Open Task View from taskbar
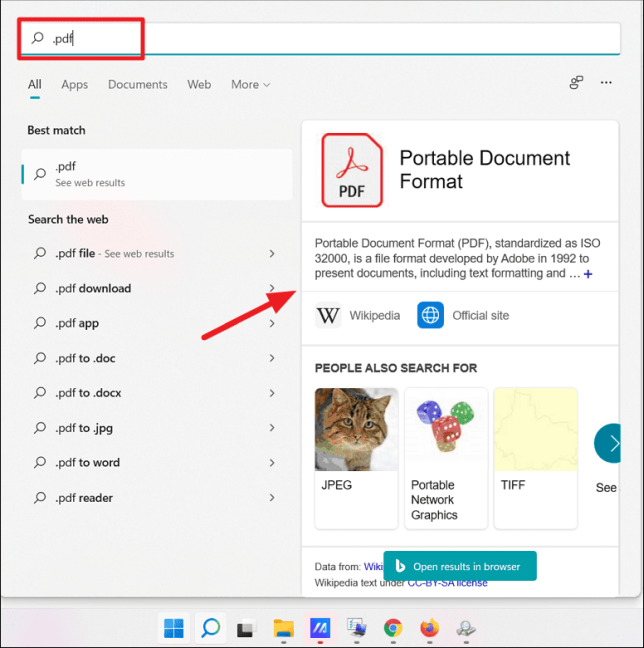The image size is (644, 648). [247, 628]
